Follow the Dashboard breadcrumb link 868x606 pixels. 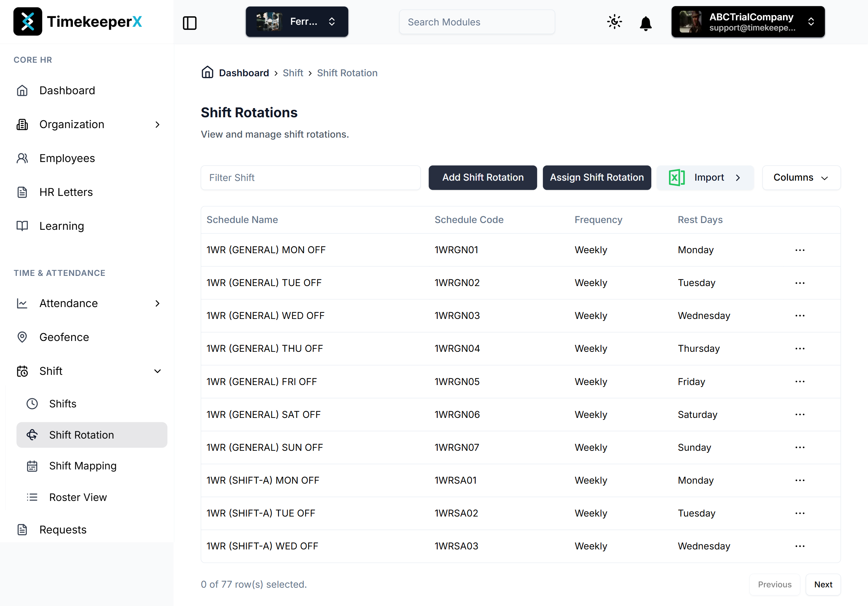pos(244,73)
